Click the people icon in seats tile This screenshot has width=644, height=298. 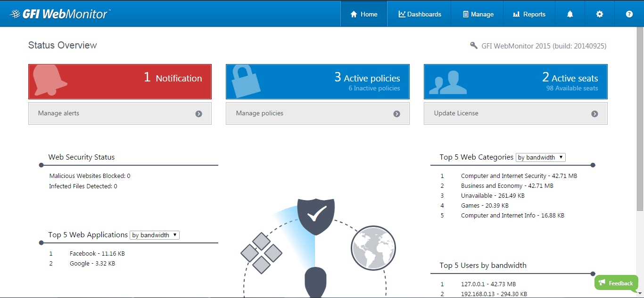[447, 82]
